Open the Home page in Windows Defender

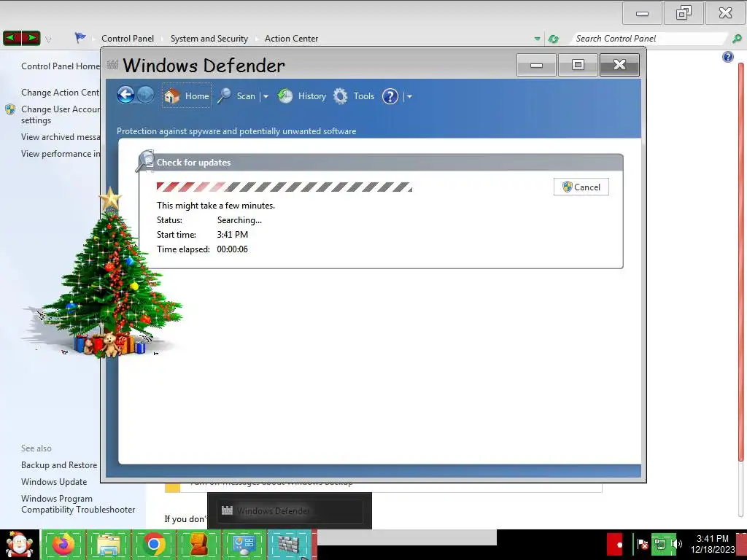click(x=186, y=96)
